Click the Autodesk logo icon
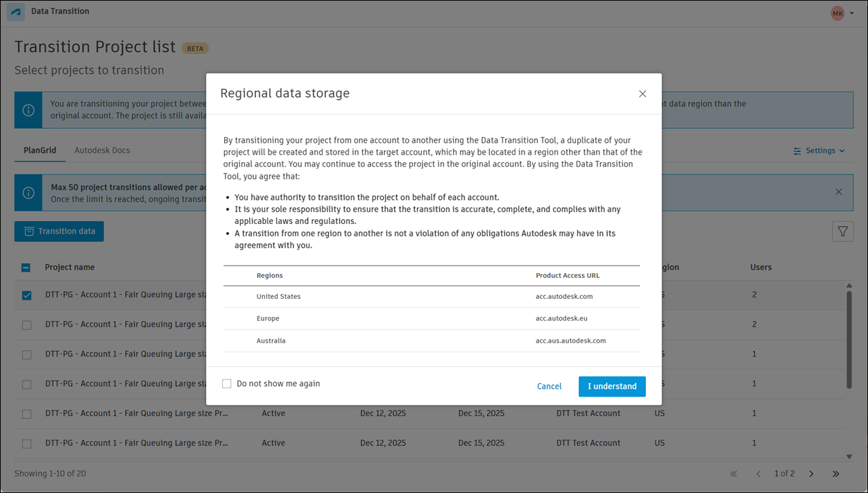The height and width of the screenshot is (493, 868). click(16, 12)
